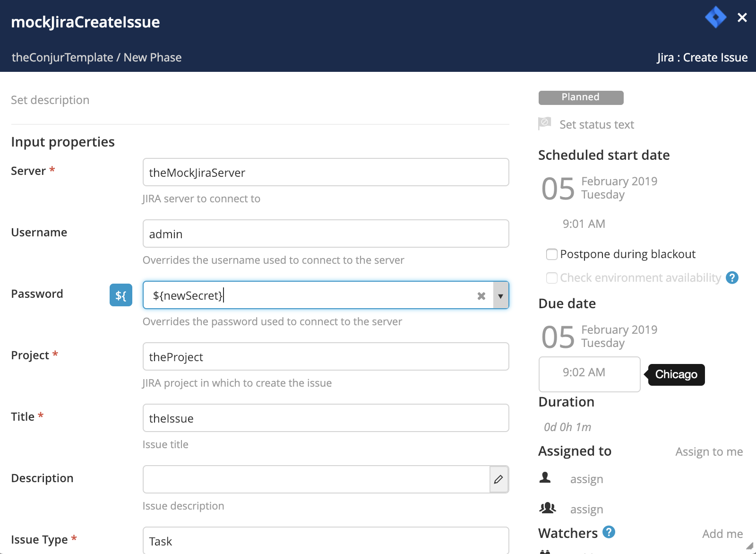The width and height of the screenshot is (756, 554).
Task: Click single user assignee icon
Action: [x=545, y=478]
